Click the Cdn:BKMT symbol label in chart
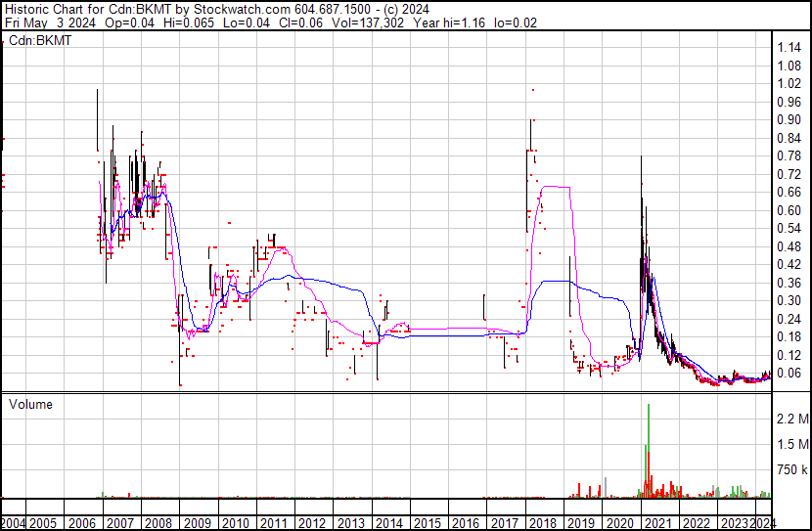Image resolution: width=812 pixels, height=531 pixels. pyautogui.click(x=40, y=40)
